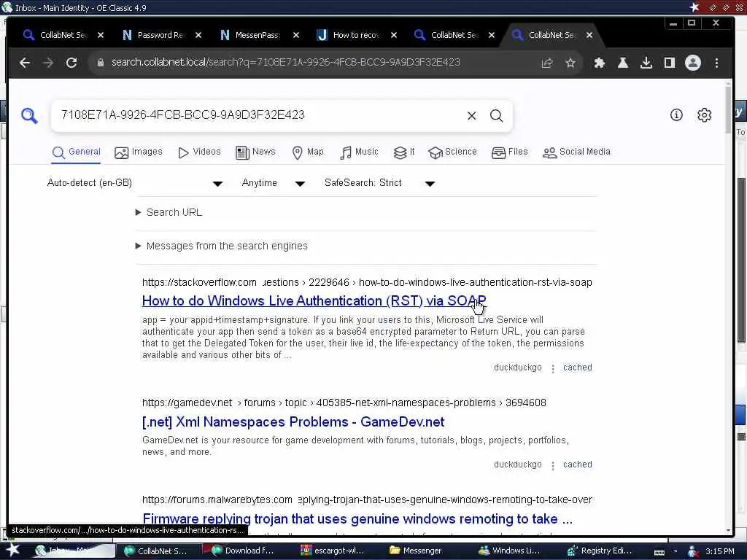Screen dimensions: 747x560
Task: Switch to the General category tab
Action: (76, 152)
